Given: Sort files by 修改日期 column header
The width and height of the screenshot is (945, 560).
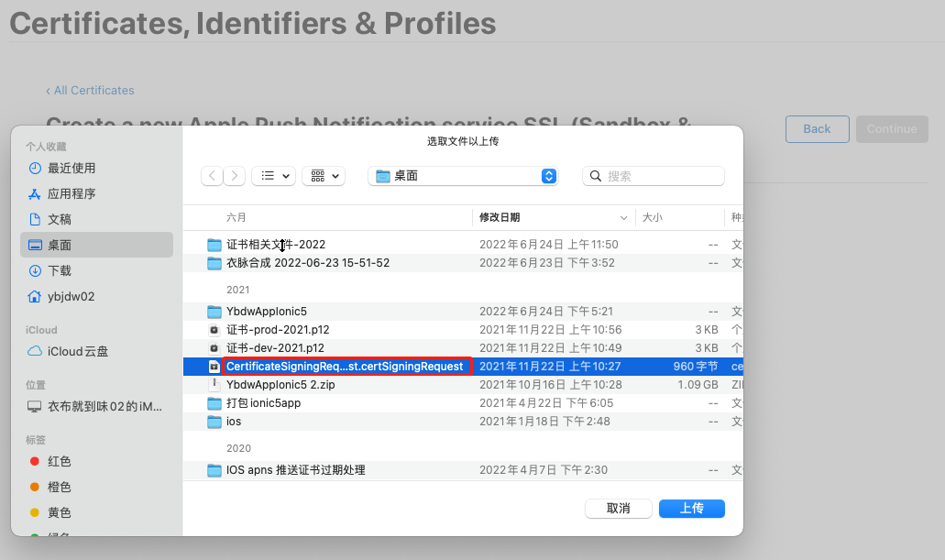Looking at the screenshot, I should click(500, 218).
